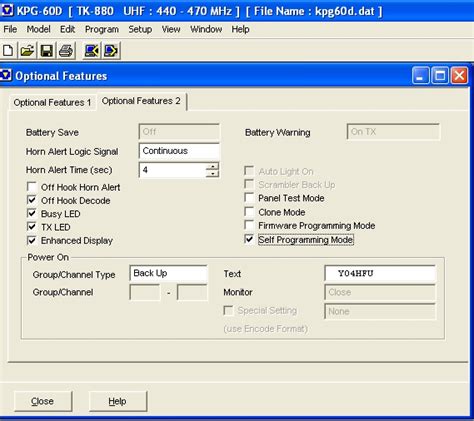Click the Horn Alert Logic Signal label
474x421 pixels.
click(x=72, y=152)
